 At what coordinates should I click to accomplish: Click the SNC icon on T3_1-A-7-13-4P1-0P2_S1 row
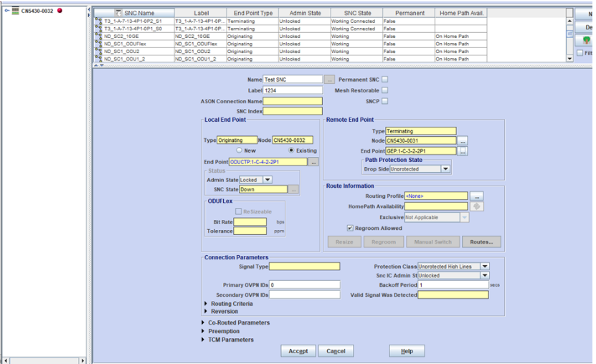pyautogui.click(x=98, y=21)
